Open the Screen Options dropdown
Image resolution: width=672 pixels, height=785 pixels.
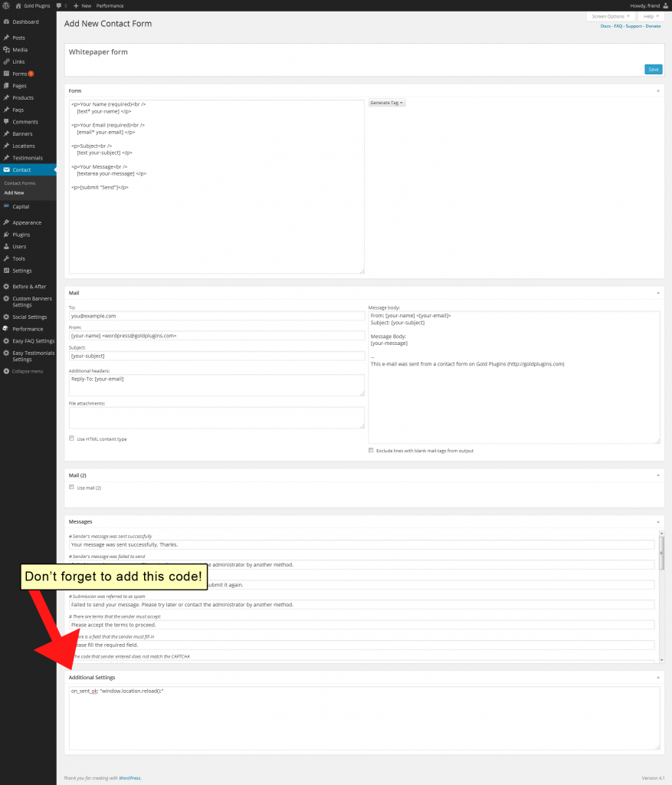pos(610,16)
